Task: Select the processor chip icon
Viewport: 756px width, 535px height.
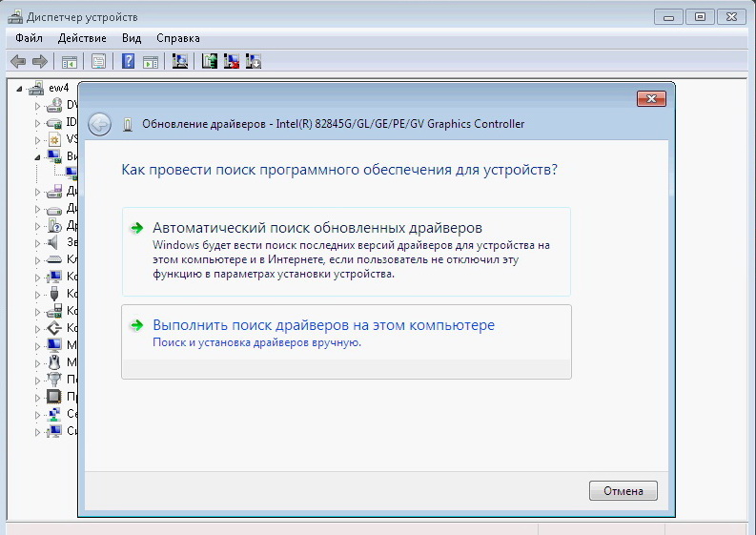Action: (x=53, y=397)
